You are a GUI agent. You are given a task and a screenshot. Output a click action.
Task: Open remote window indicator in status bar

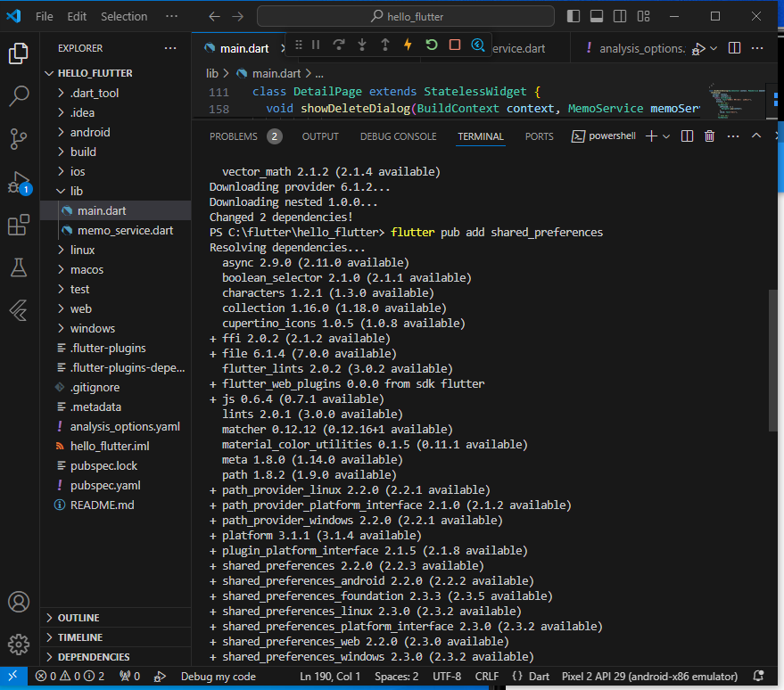point(12,677)
